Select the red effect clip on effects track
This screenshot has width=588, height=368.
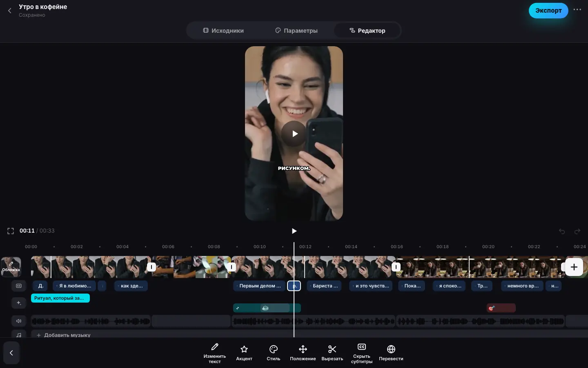501,308
